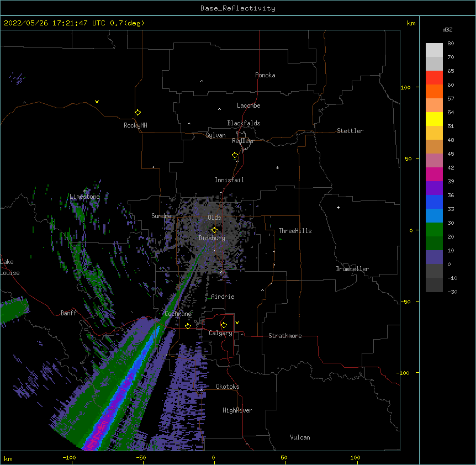Click the Banff town label
Screen dimensions: 476x465
pyautogui.click(x=68, y=313)
